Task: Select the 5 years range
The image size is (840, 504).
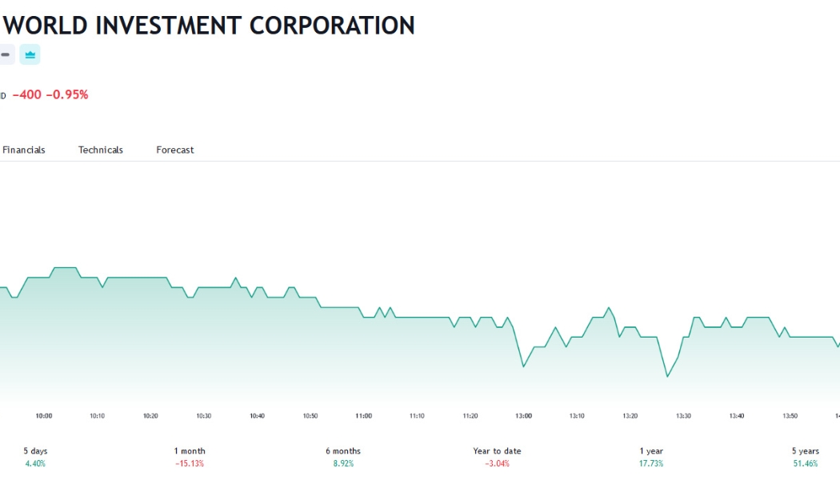Action: tap(805, 457)
